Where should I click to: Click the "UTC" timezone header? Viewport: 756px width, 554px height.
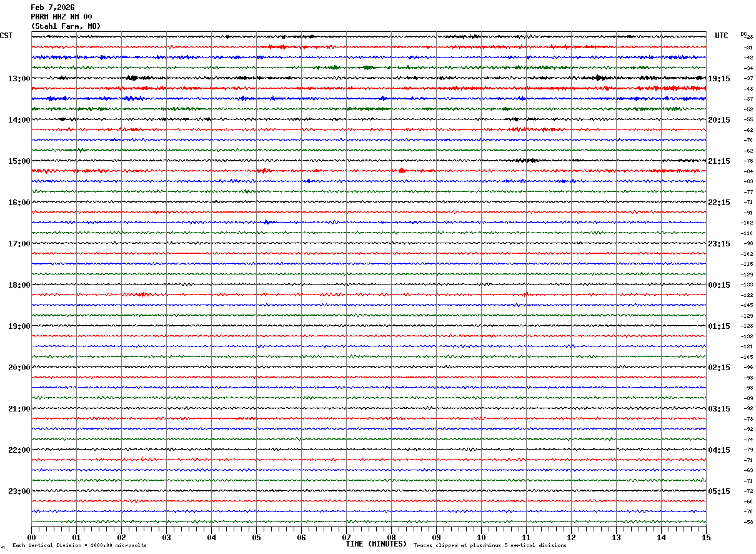722,36
